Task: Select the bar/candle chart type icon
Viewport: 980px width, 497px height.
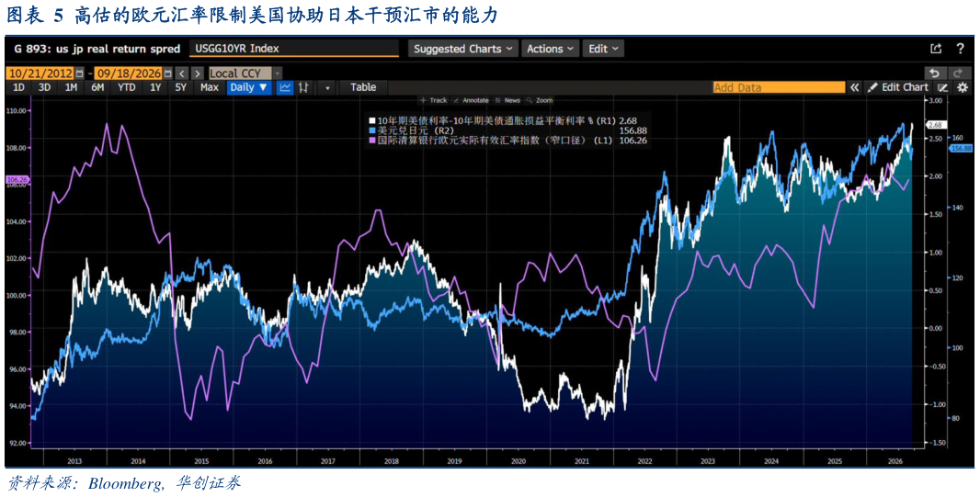Action: coord(305,87)
